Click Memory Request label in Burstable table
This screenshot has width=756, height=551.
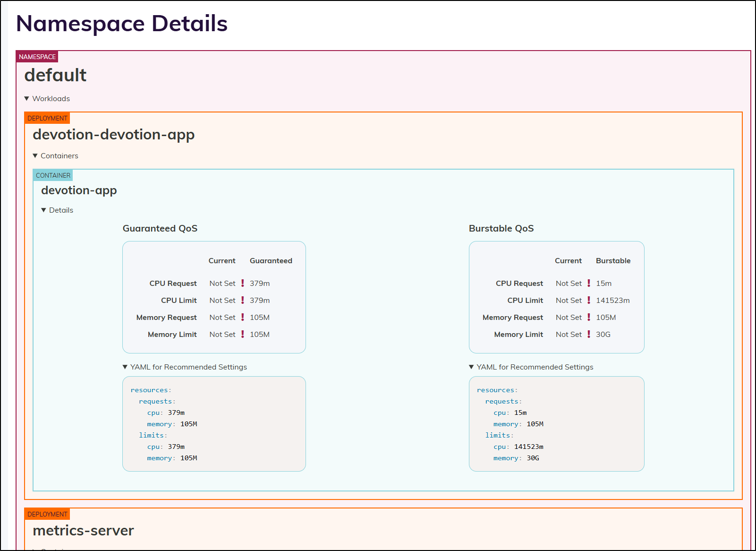[x=513, y=317]
